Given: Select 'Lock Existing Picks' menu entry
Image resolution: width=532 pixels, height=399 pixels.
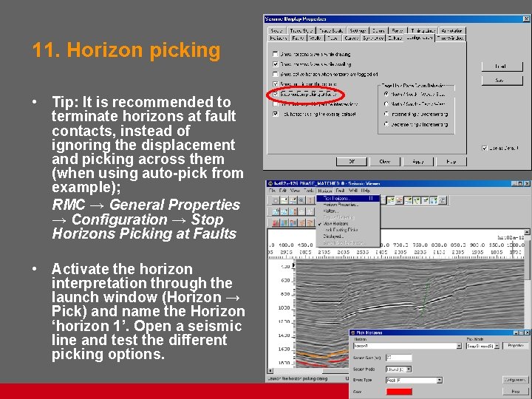Looking at the screenshot, I should coord(348,230).
